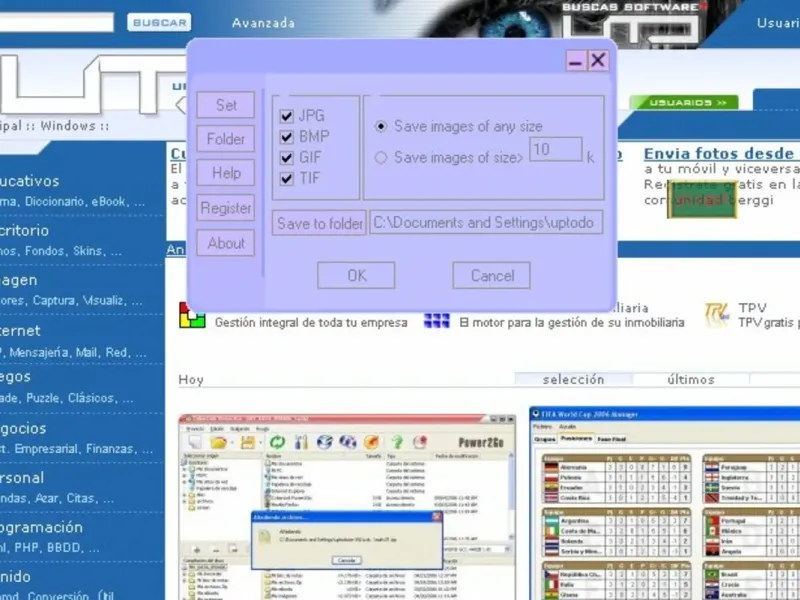Switch to the últimos tab

(691, 380)
